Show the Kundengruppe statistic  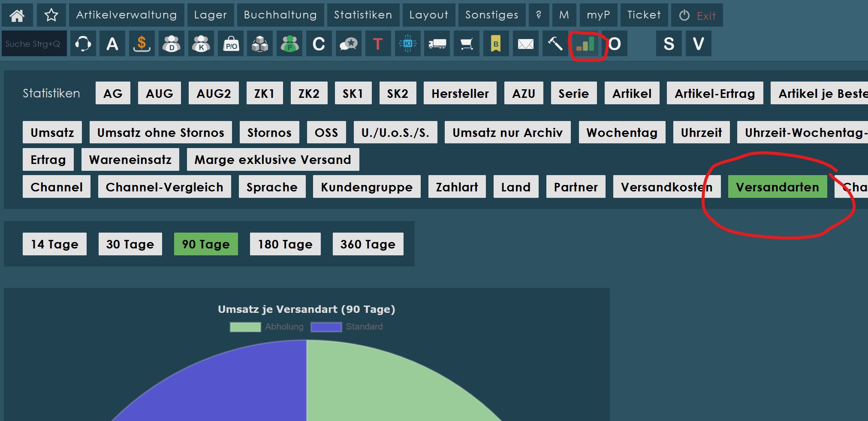367,187
